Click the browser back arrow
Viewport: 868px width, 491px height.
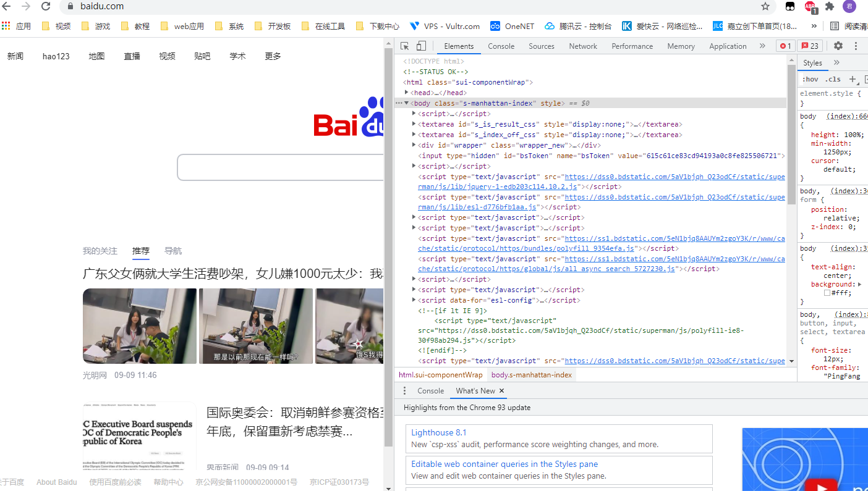tap(7, 6)
